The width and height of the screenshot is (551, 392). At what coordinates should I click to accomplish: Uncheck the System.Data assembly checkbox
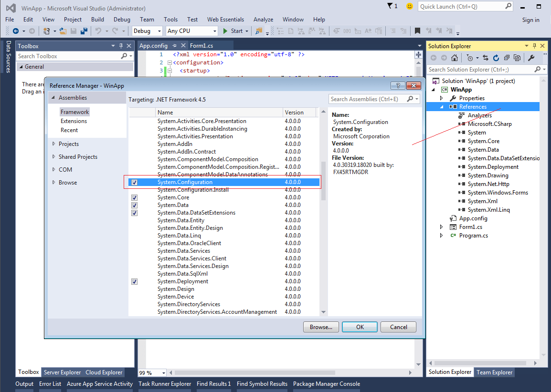(134, 206)
